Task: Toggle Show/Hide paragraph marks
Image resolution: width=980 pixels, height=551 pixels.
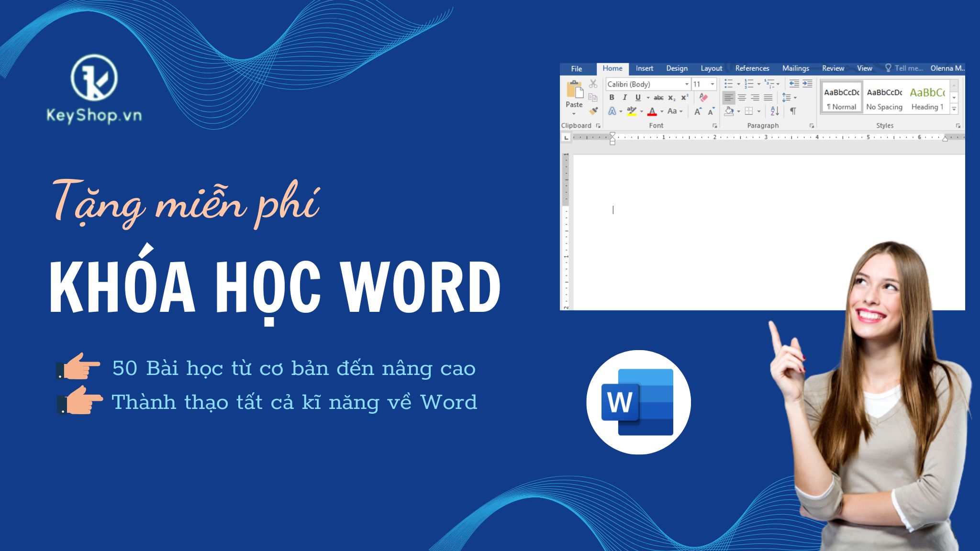Action: pyautogui.click(x=793, y=111)
